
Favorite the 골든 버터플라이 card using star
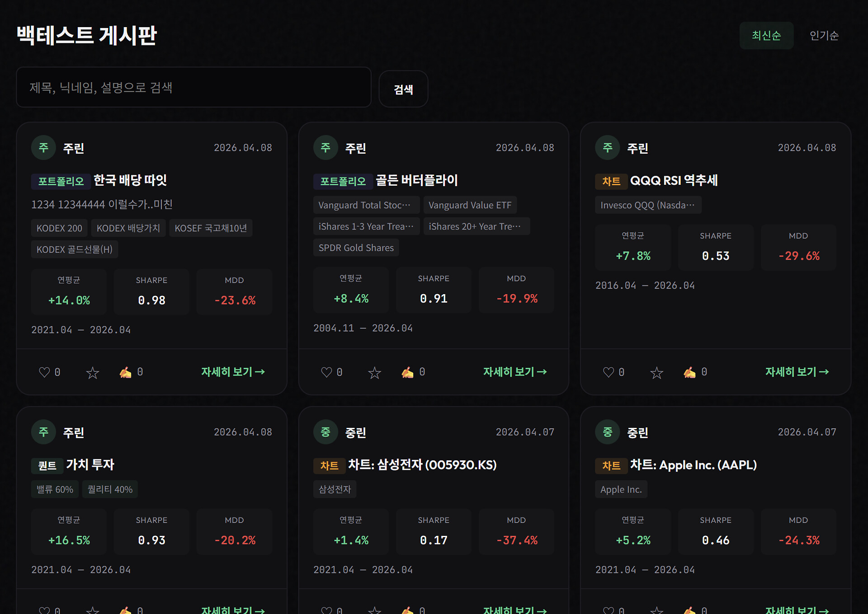click(x=375, y=373)
